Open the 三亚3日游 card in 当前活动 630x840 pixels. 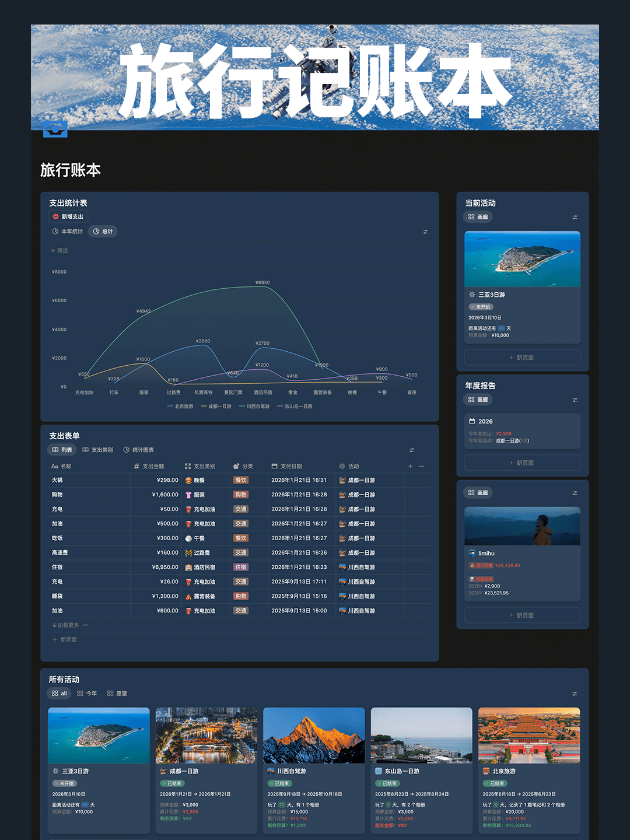(x=522, y=286)
